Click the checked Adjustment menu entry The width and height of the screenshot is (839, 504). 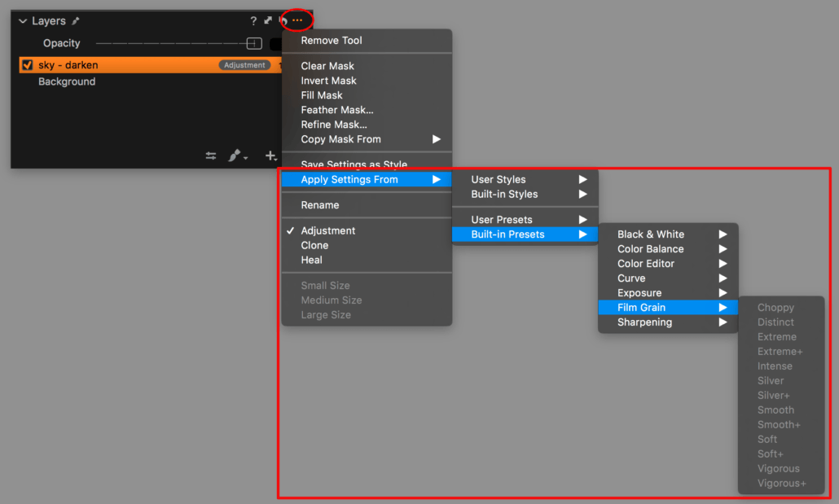tap(327, 230)
